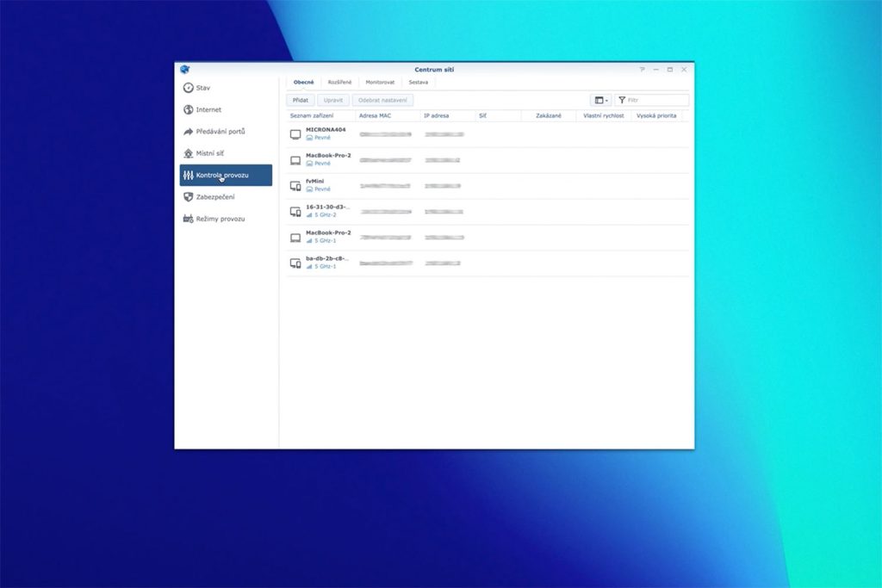Click 5 GHz-1 label under ba-db-2b-c8
This screenshot has width=882, height=588.
[325, 267]
